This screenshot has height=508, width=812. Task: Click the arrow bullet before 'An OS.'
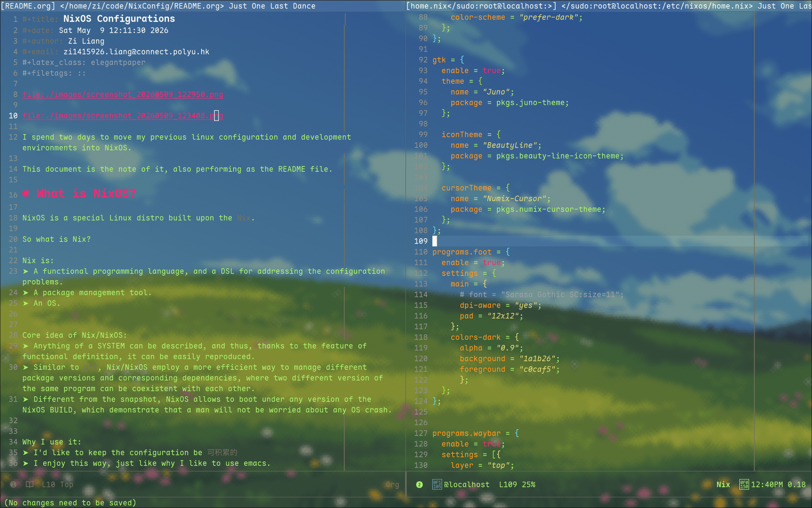26,304
